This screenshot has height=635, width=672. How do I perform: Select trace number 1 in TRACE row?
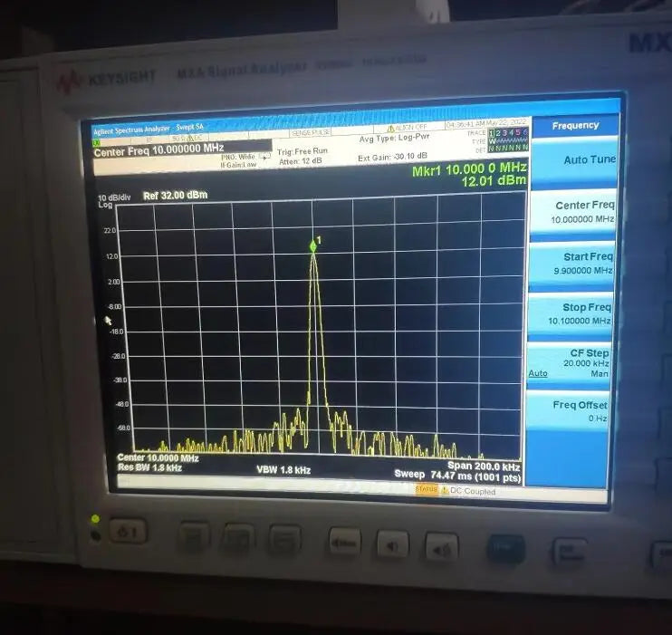492,133
